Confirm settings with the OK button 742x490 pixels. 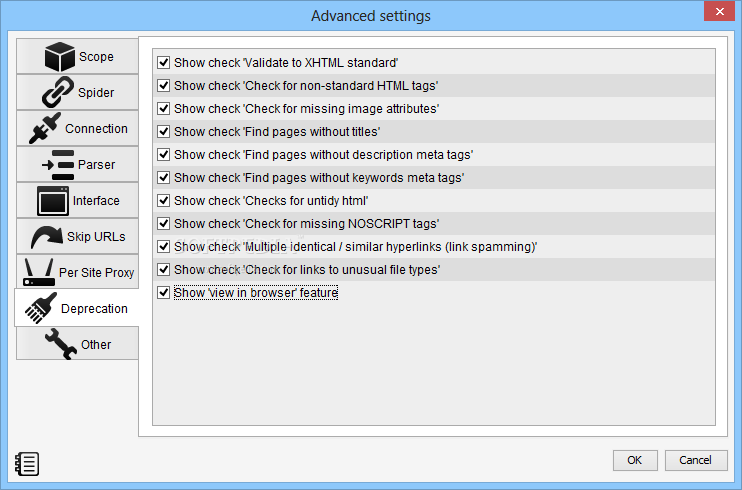pyautogui.click(x=635, y=460)
